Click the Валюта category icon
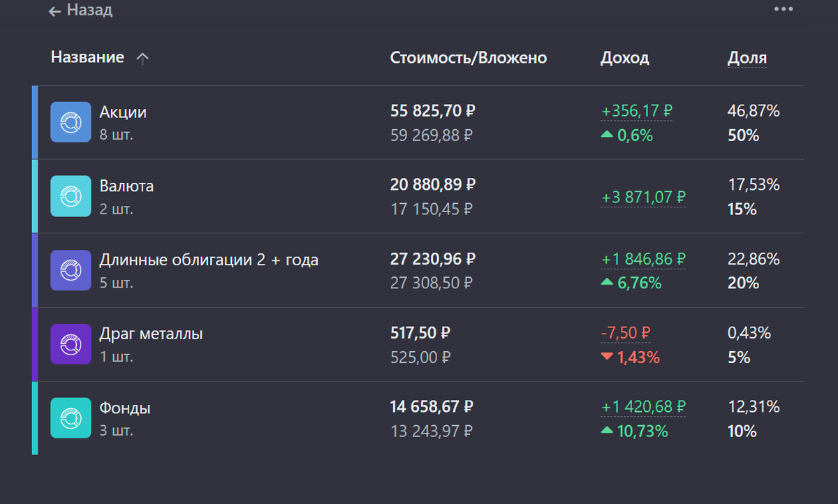The image size is (838, 504). (x=71, y=196)
